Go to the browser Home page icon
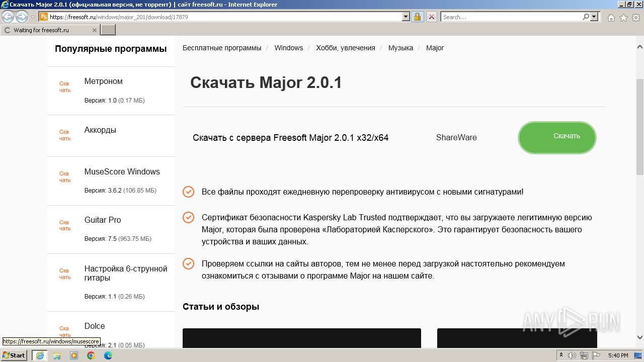Viewport: 644px width, 362px height. click(611, 18)
